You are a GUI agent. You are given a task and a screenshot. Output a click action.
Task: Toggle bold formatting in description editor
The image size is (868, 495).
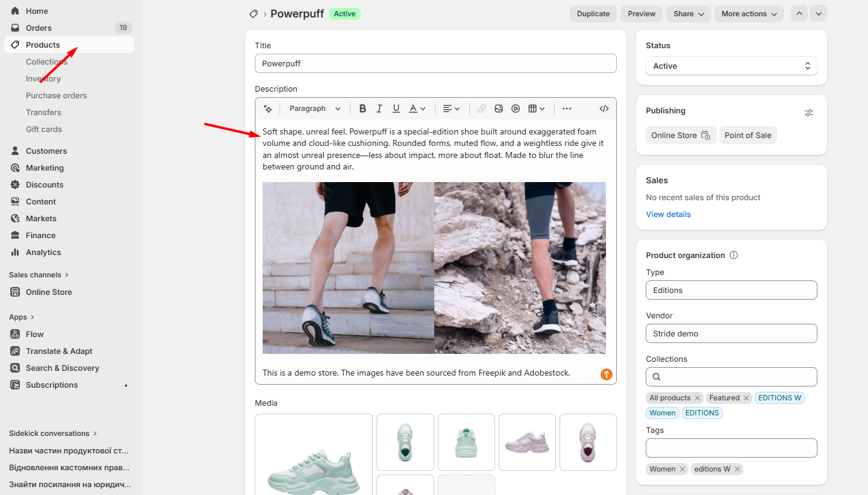pos(363,109)
